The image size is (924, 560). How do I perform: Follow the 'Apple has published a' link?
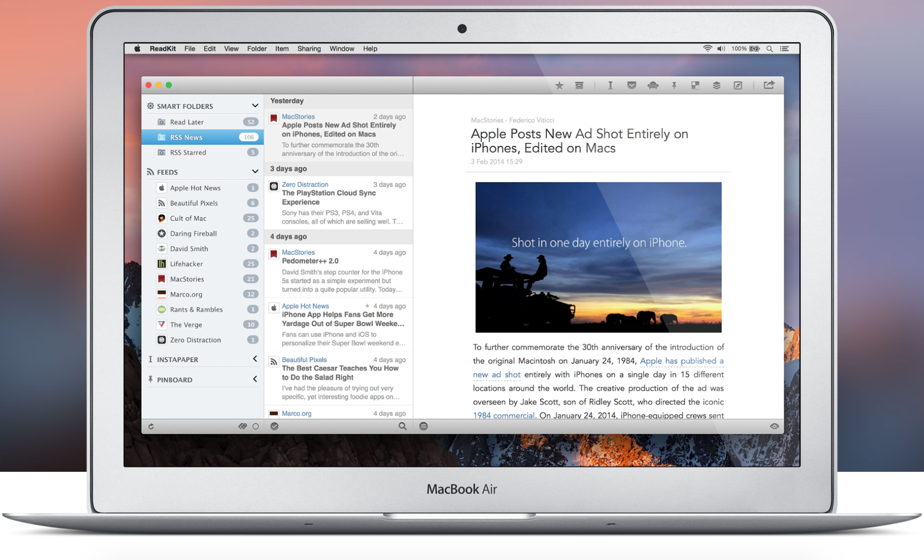(x=682, y=361)
